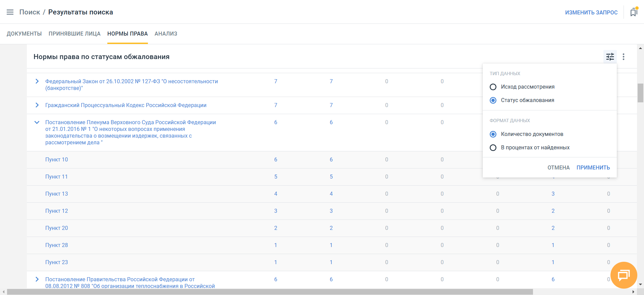This screenshot has width=644, height=295.
Task: Select the НОРМЫ ПРАВА tab
Action: point(127,34)
